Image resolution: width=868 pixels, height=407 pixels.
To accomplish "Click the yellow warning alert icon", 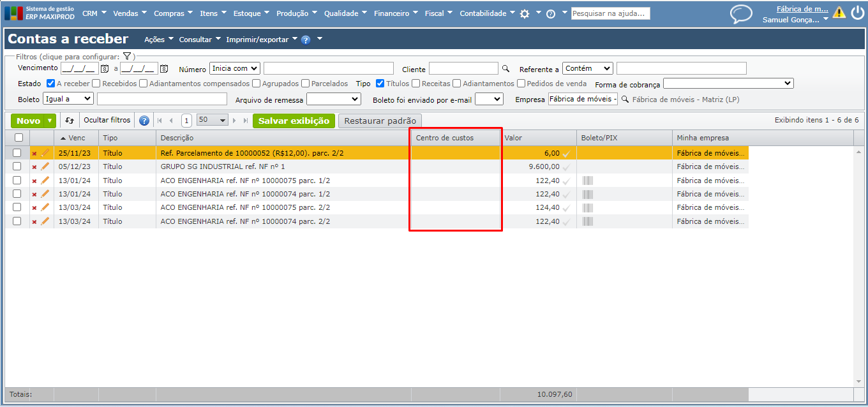I will click(839, 13).
